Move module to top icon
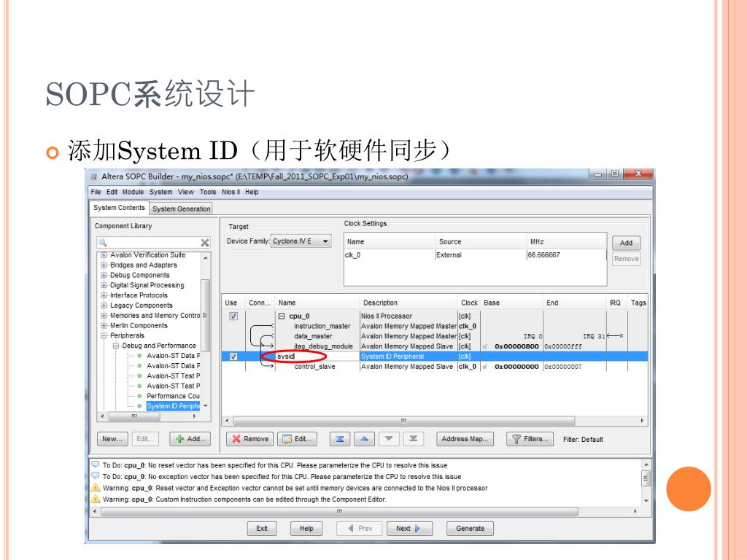The height and width of the screenshot is (560, 747). [x=340, y=439]
